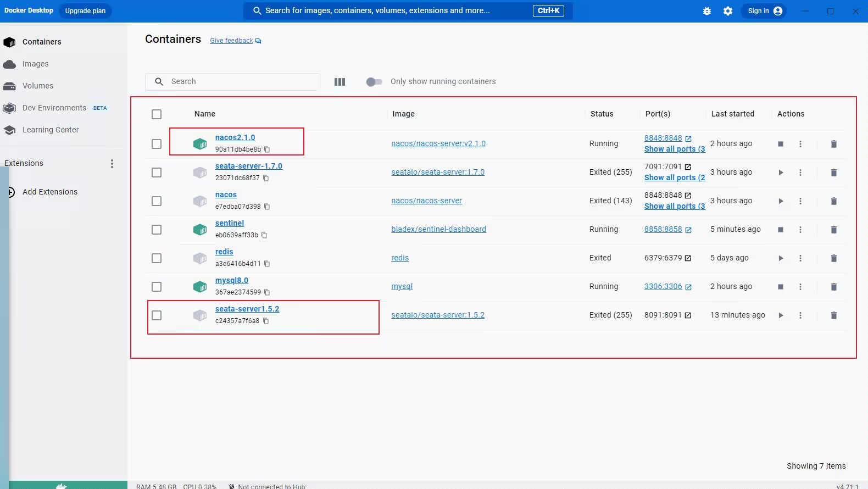This screenshot has height=489, width=868.
Task: Check the sentinel row checkbox
Action: 157,230
